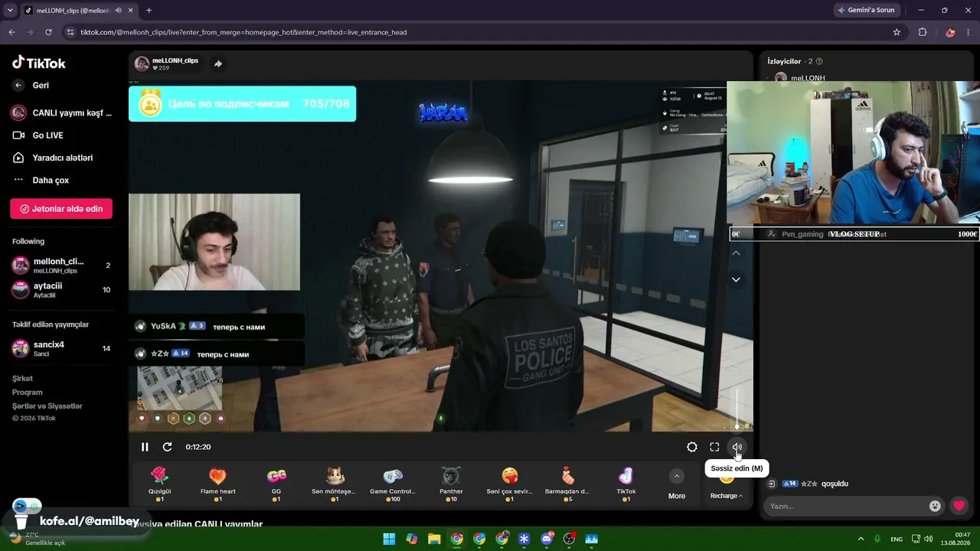The width and height of the screenshot is (980, 551).
Task: Click the follower goal banner
Action: pos(242,104)
